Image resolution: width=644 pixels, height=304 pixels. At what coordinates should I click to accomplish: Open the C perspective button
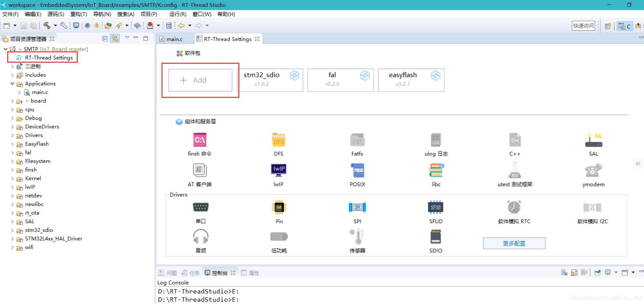(625, 26)
